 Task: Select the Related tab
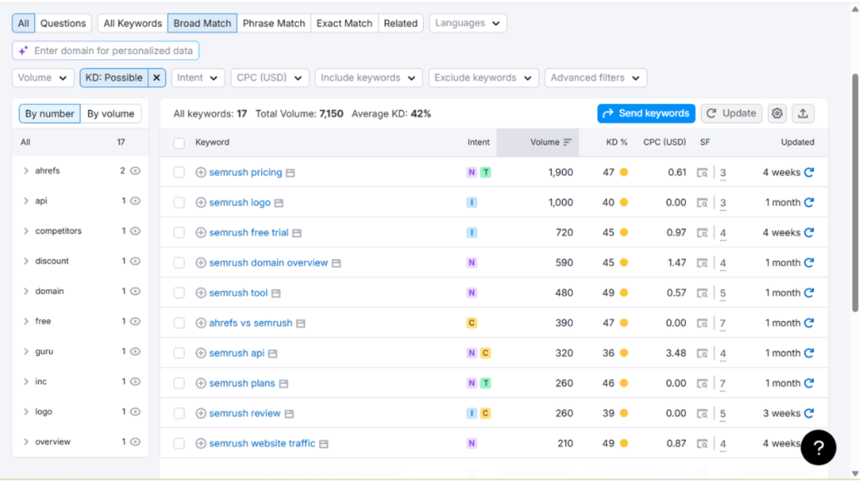click(401, 23)
